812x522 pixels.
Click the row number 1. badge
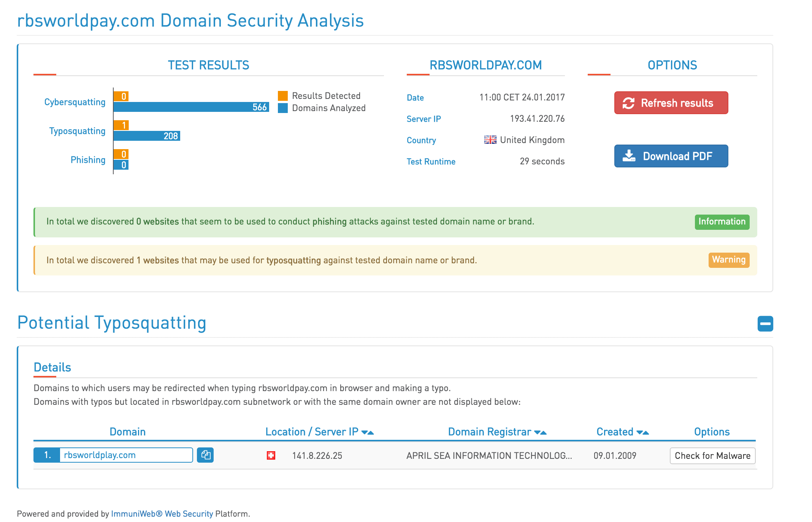(x=47, y=455)
